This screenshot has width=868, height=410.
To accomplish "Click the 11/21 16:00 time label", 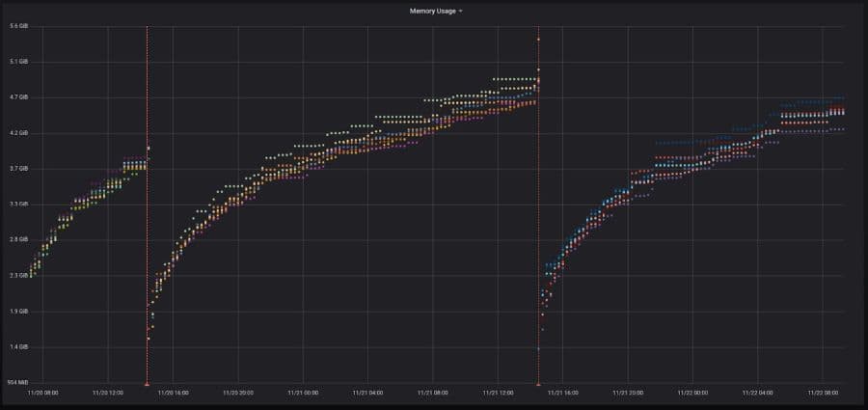I will pos(562,393).
